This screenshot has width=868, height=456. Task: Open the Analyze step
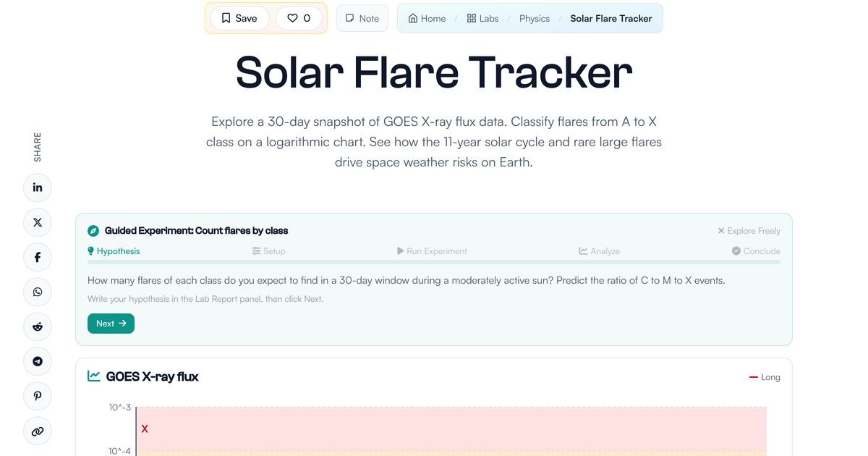[x=599, y=251]
